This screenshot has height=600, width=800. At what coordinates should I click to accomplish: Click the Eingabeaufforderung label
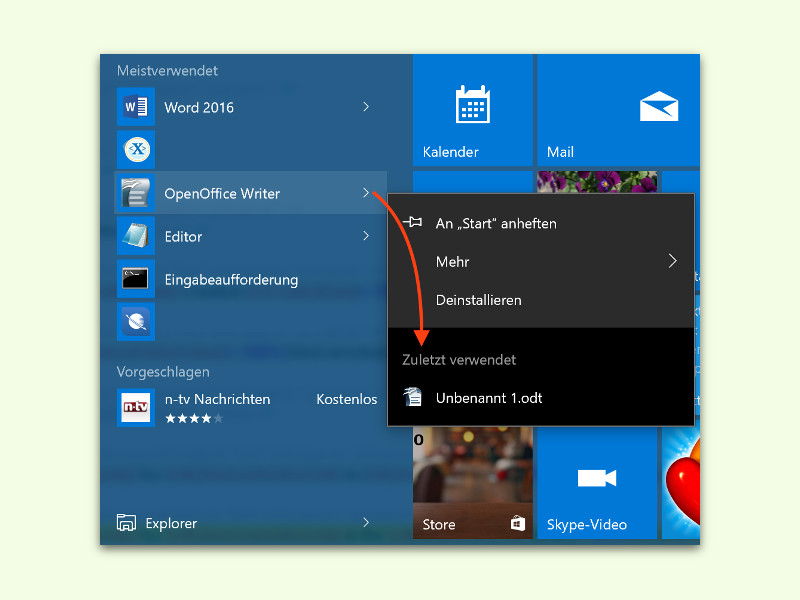[231, 280]
